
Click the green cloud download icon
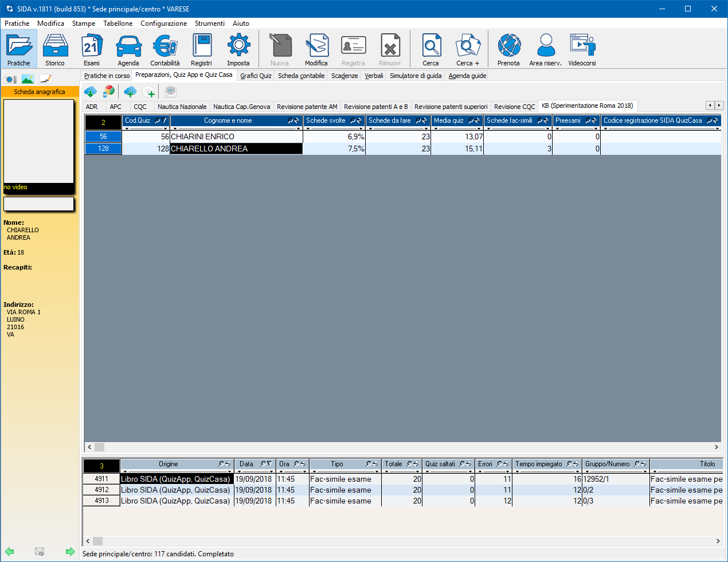pyautogui.click(x=90, y=92)
